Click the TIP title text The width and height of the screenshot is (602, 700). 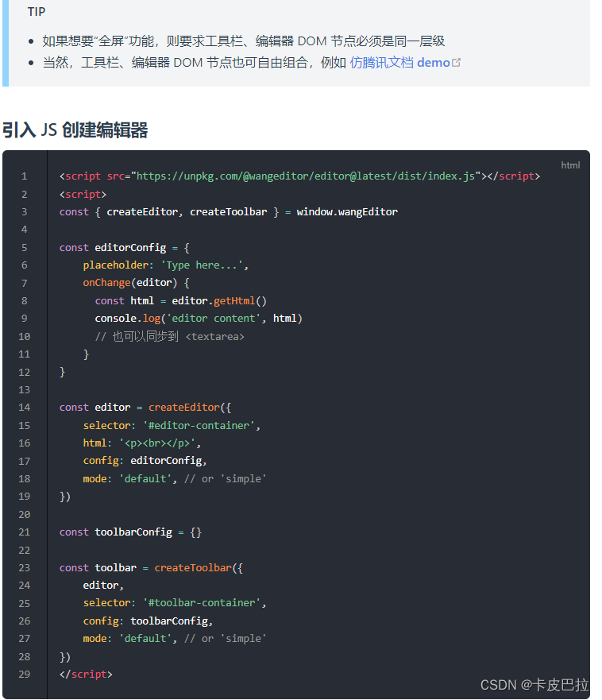pyautogui.click(x=37, y=12)
